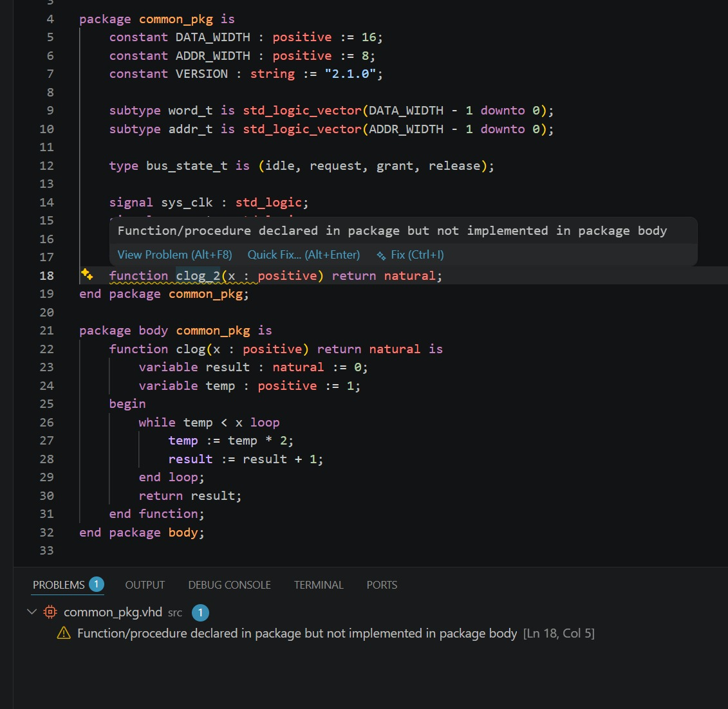Click the Problems tab count badge
This screenshot has height=709, width=728.
(97, 584)
